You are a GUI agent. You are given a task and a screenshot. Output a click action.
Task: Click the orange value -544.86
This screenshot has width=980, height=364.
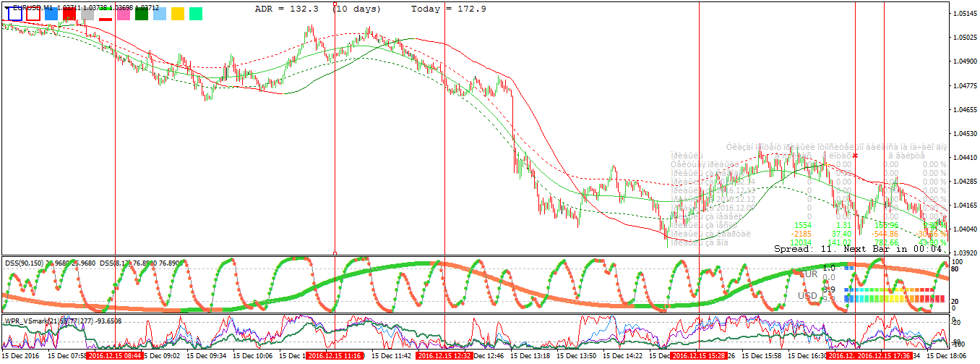click(885, 234)
